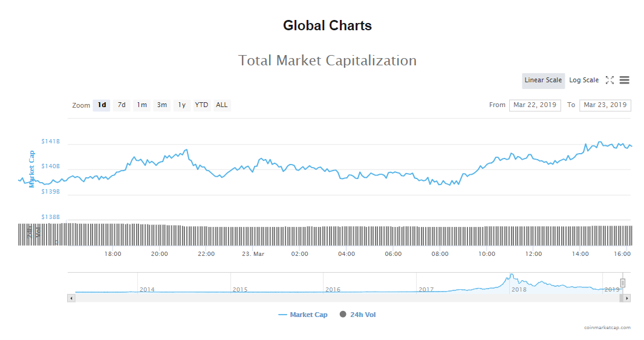Show ALL historical data range
644x340 pixels.
click(x=222, y=105)
